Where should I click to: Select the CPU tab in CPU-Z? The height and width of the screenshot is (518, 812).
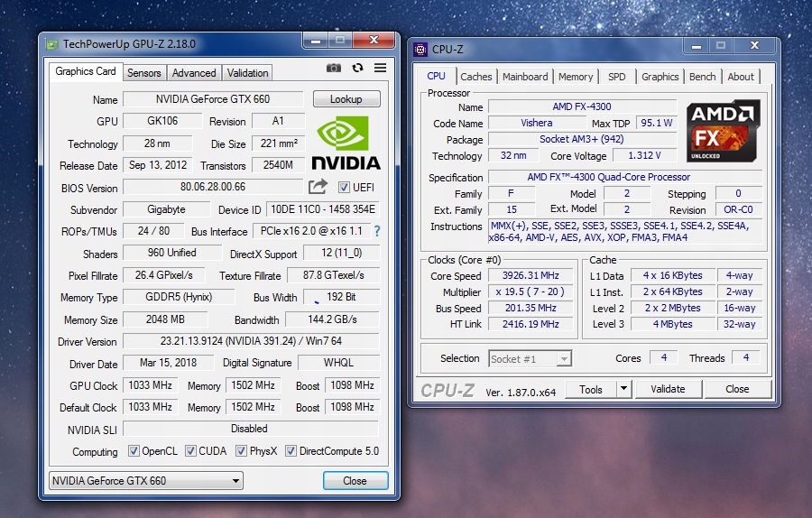(436, 76)
